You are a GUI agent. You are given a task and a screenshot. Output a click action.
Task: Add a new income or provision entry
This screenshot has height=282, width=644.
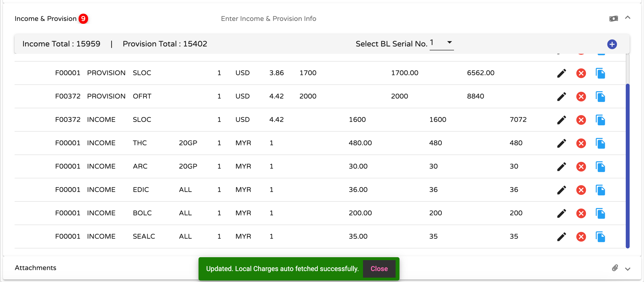(612, 45)
